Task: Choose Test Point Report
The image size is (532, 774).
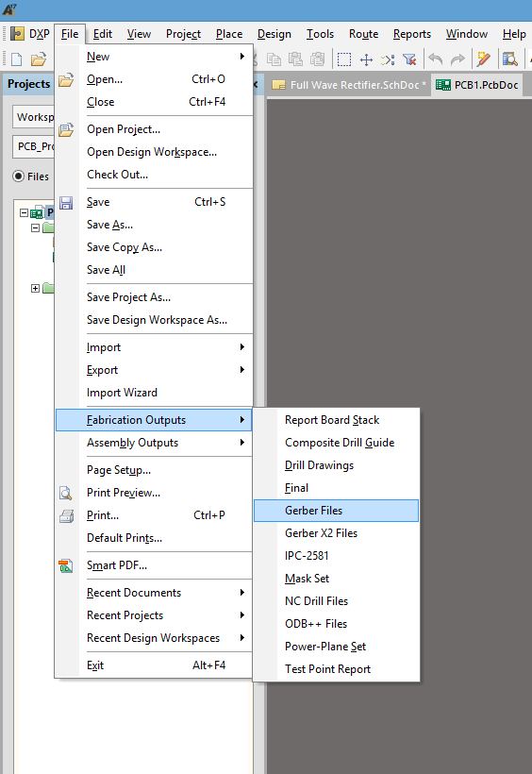Action: coord(336,669)
